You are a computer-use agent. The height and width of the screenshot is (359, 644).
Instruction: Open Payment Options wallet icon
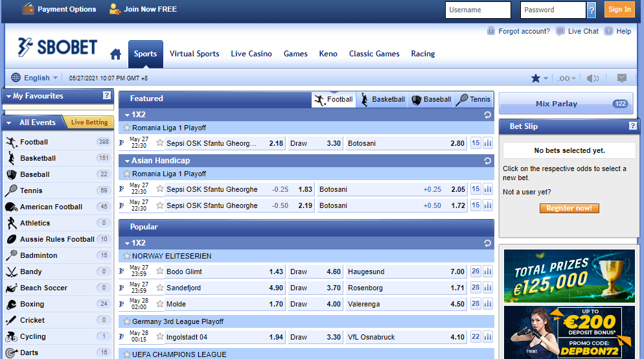pyautogui.click(x=28, y=8)
